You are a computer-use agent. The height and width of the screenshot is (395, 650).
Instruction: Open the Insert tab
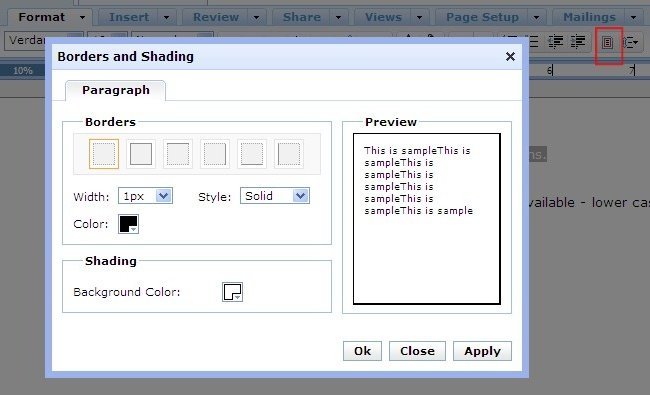coord(129,17)
